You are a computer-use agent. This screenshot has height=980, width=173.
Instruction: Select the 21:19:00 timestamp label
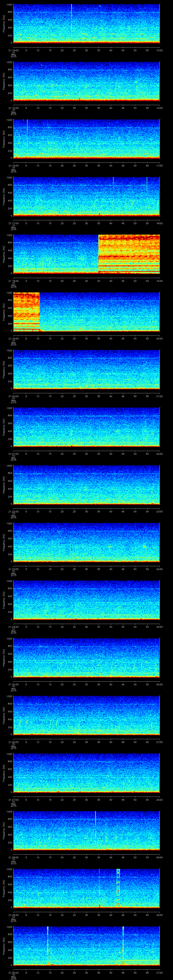point(13,339)
